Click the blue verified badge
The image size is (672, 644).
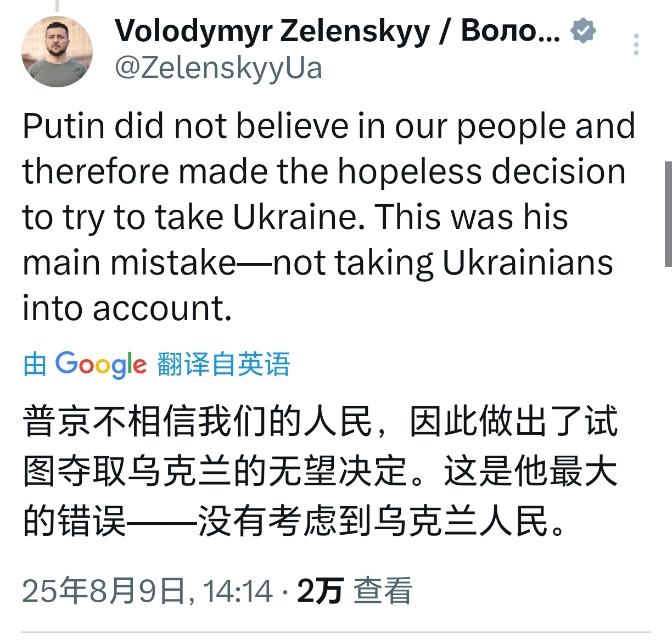point(583,30)
